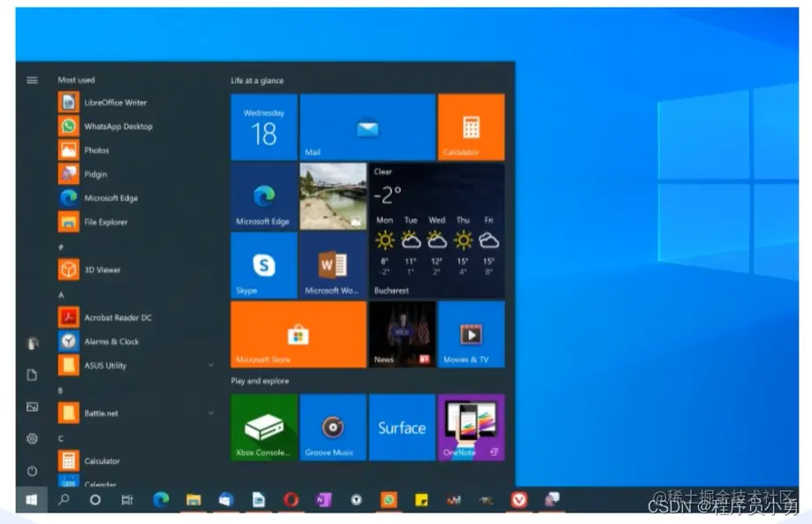Open the Microsoft Edge tile

click(264, 196)
